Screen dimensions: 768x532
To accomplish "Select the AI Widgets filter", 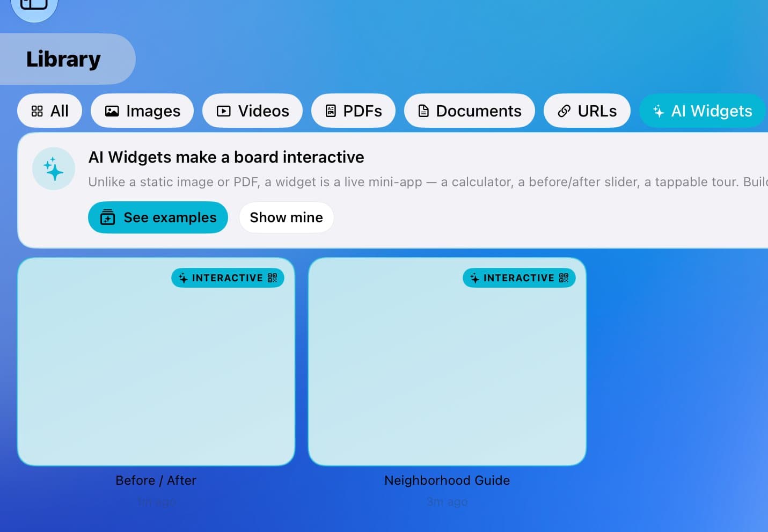I will [703, 111].
